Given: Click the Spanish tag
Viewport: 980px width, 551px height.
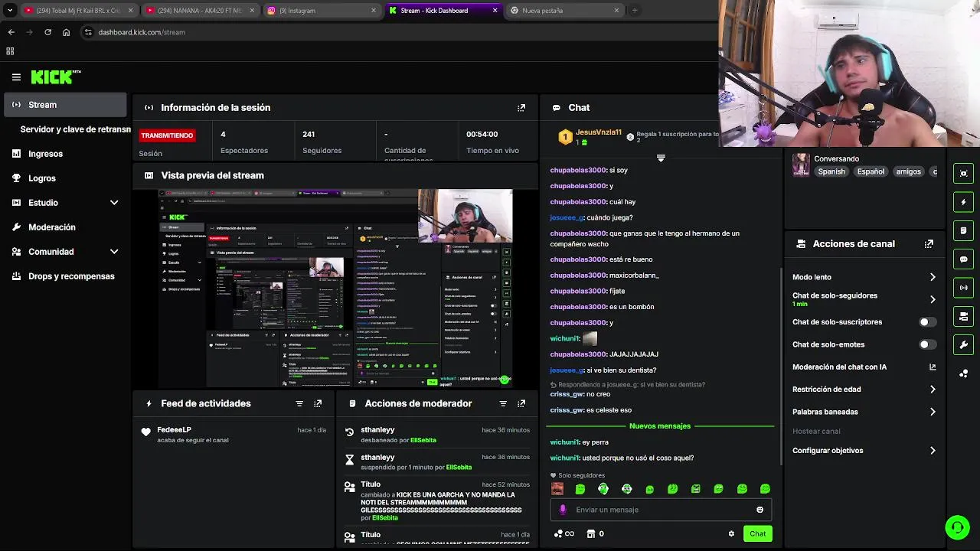Looking at the screenshot, I should (x=831, y=172).
